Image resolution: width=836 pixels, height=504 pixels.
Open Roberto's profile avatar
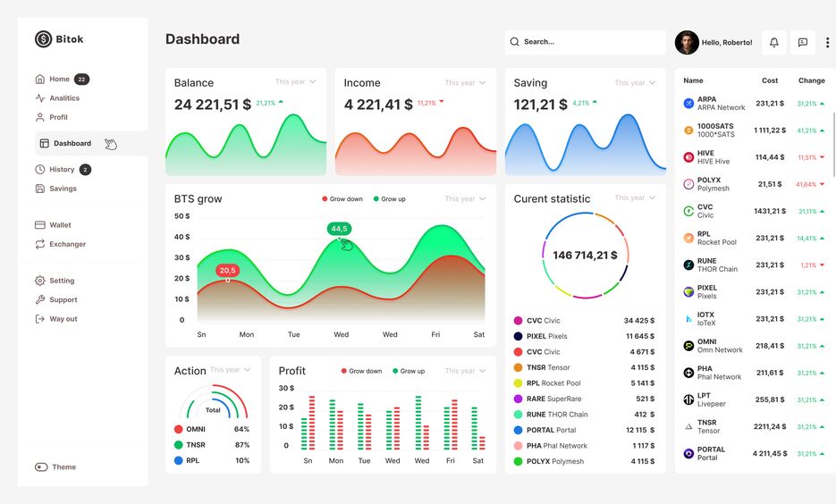tap(687, 43)
